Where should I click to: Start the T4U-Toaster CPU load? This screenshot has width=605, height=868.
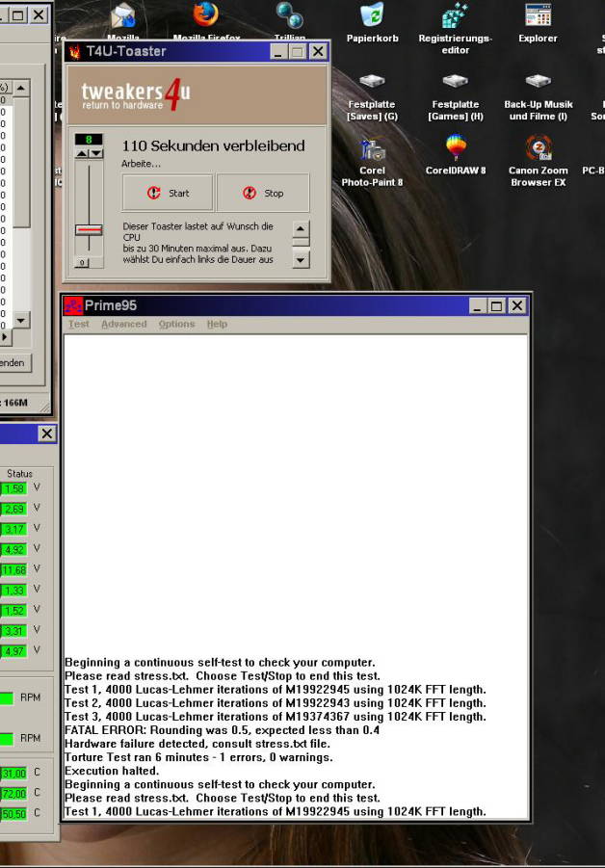coord(168,193)
